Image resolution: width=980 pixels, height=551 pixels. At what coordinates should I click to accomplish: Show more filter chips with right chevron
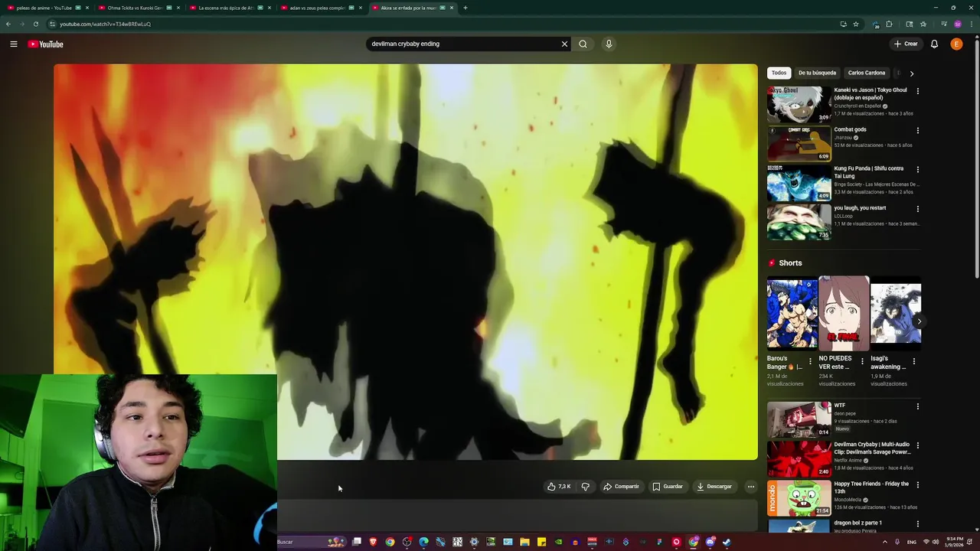911,73
